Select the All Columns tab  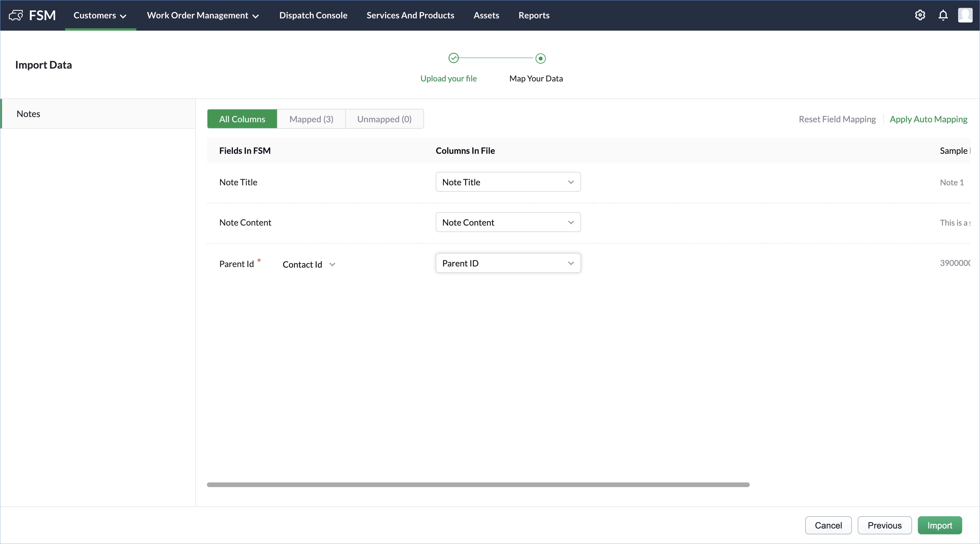242,119
